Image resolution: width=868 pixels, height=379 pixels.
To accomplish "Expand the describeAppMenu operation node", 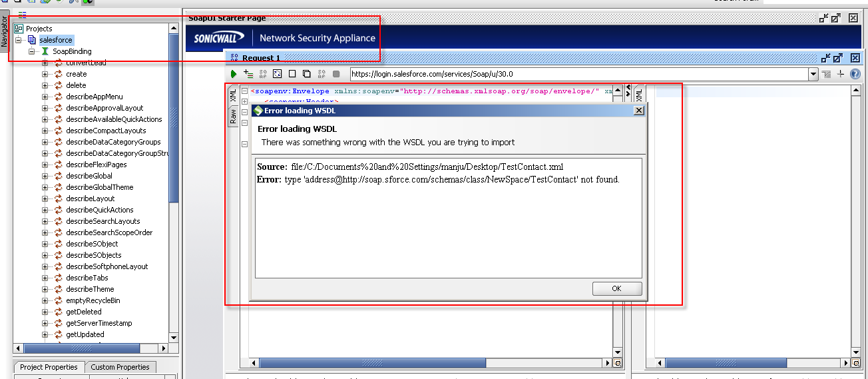I will [45, 97].
